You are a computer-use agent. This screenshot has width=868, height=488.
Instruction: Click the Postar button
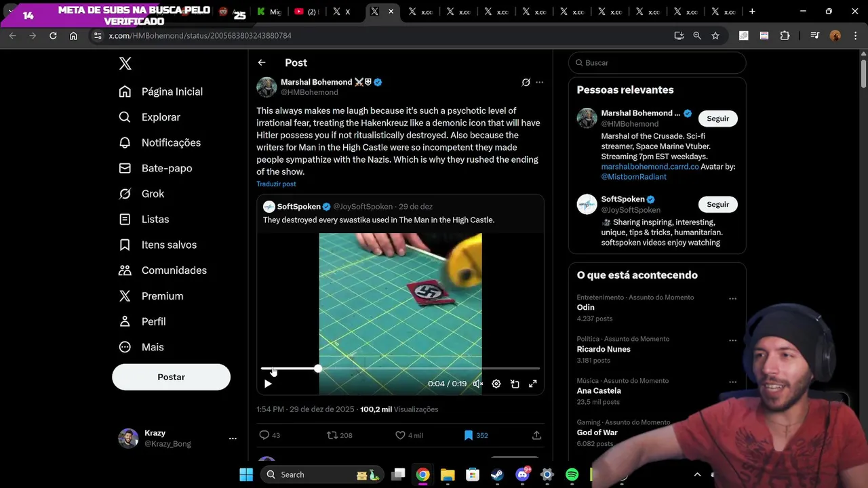click(x=171, y=377)
